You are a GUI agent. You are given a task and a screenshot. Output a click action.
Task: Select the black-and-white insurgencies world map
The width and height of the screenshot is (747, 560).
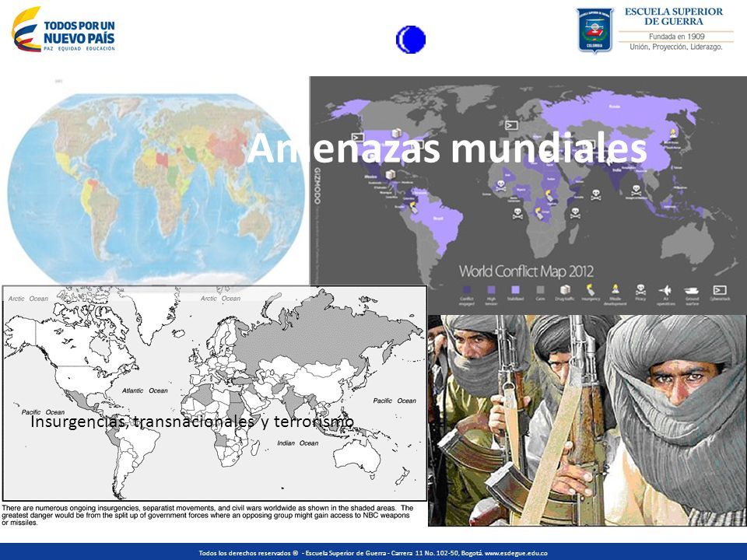215,392
